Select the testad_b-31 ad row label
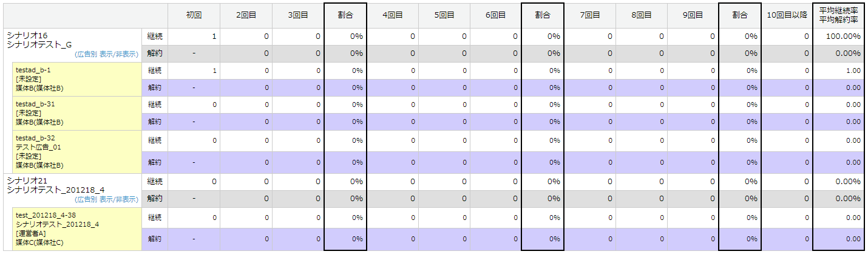This screenshot has height=254, width=868. click(35, 104)
